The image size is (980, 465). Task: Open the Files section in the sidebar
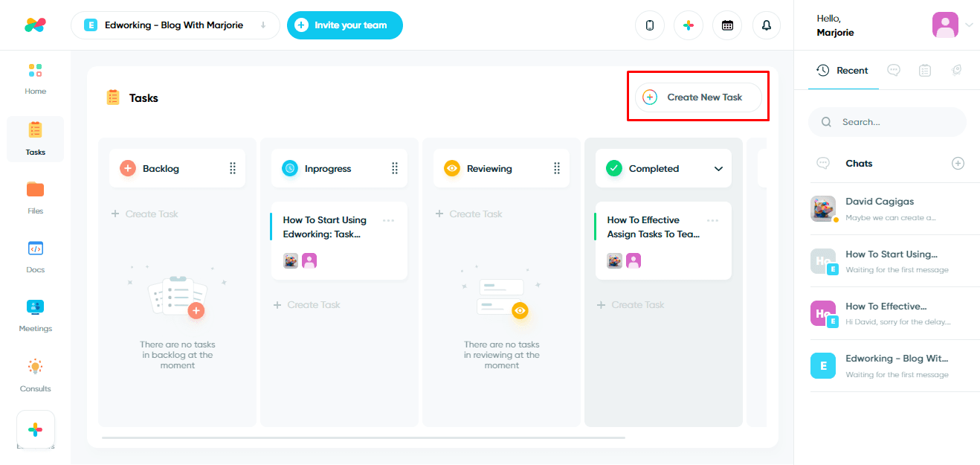35,198
